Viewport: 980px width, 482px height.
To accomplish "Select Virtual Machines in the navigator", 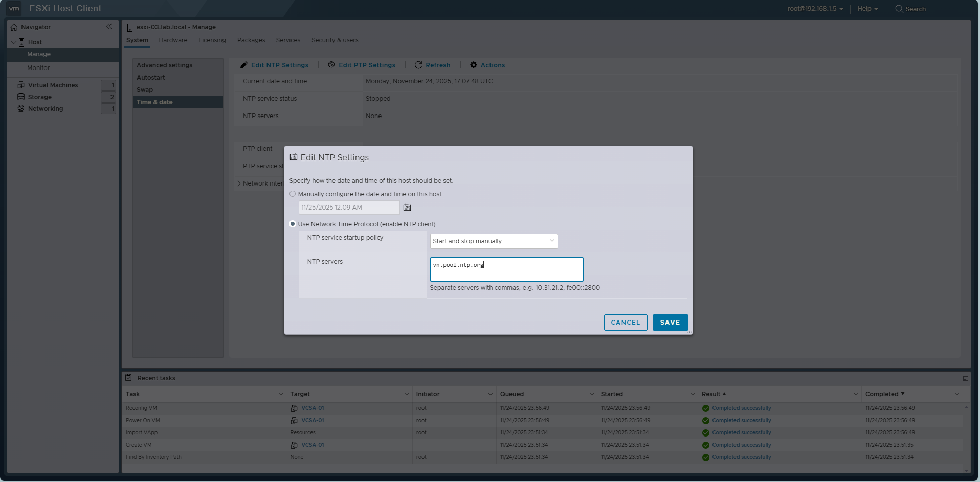I will click(53, 85).
